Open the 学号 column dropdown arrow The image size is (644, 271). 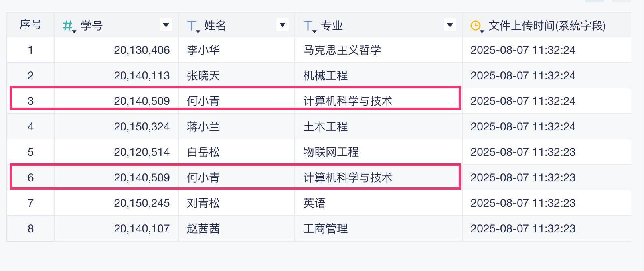point(166,25)
